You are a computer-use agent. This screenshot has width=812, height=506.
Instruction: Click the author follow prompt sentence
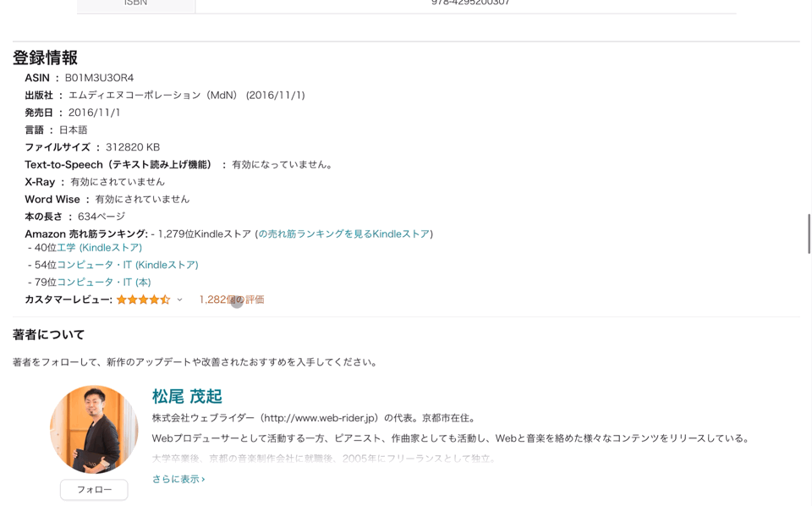click(x=195, y=362)
